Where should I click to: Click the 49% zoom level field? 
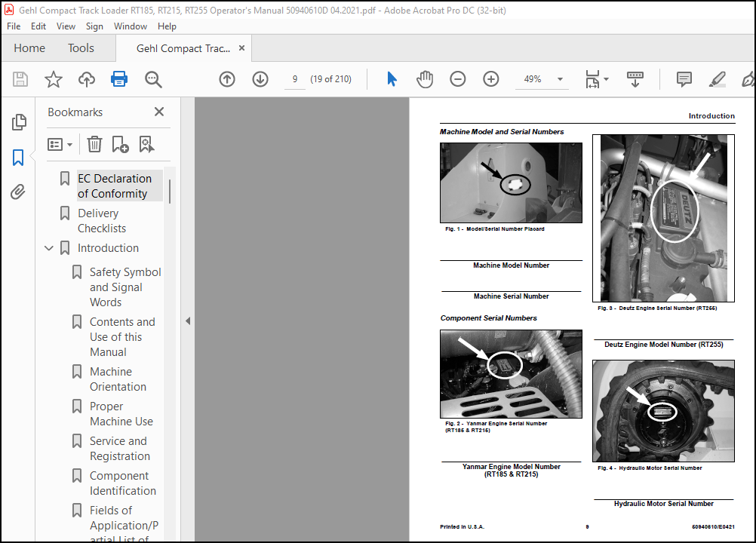(533, 79)
